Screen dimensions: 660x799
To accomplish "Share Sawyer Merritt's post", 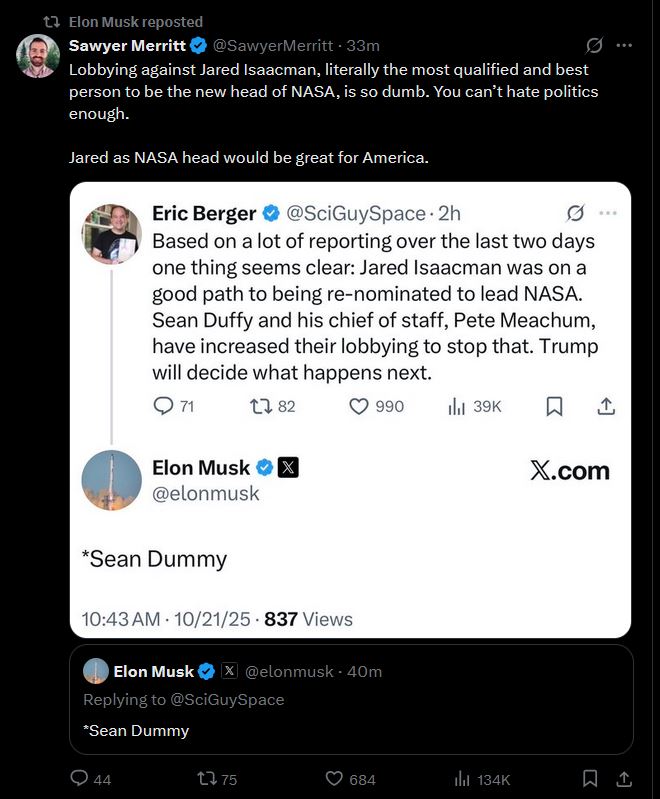I will point(624,778).
